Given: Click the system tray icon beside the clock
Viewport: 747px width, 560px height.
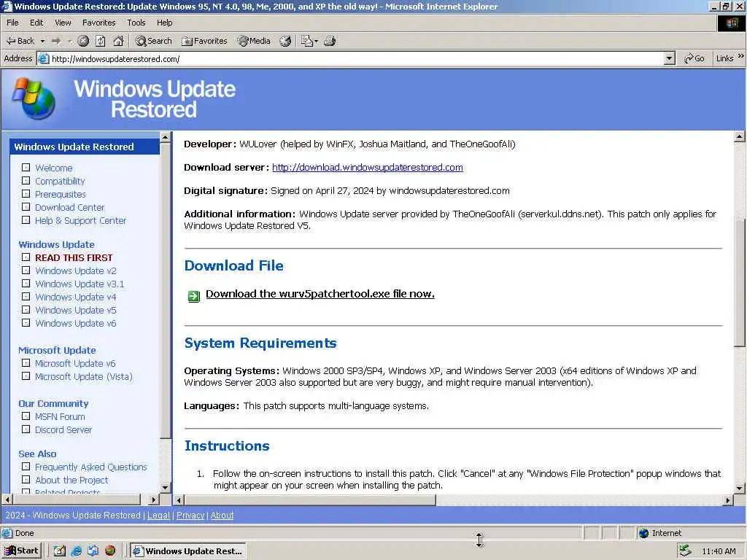Looking at the screenshot, I should (684, 551).
